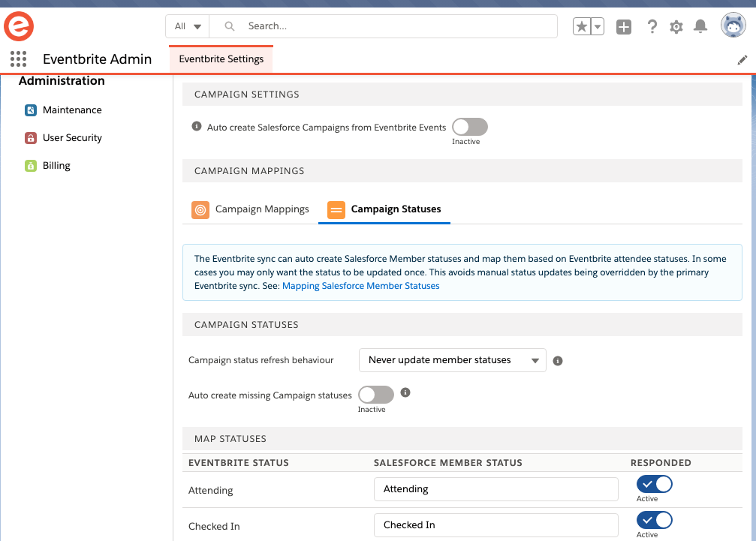Click the Campaign Settings section header
Screen dimensions: 756x541
pyautogui.click(x=462, y=95)
